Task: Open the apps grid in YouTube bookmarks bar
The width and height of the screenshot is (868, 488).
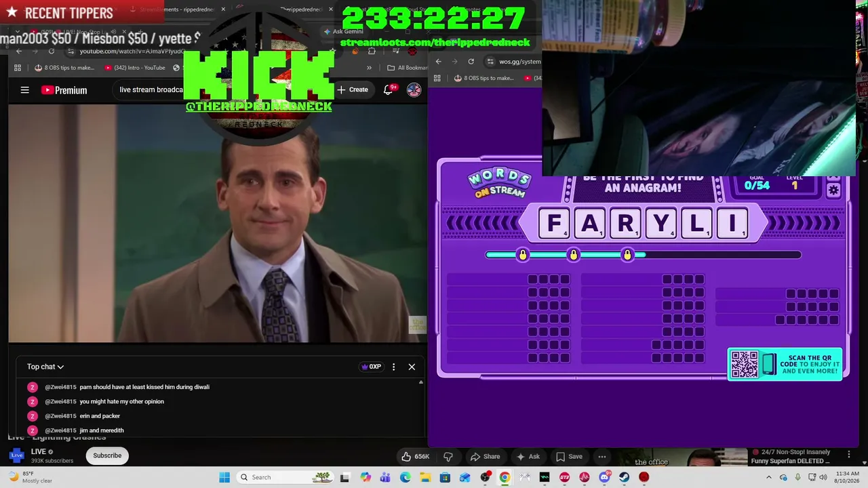Action: coord(18,68)
